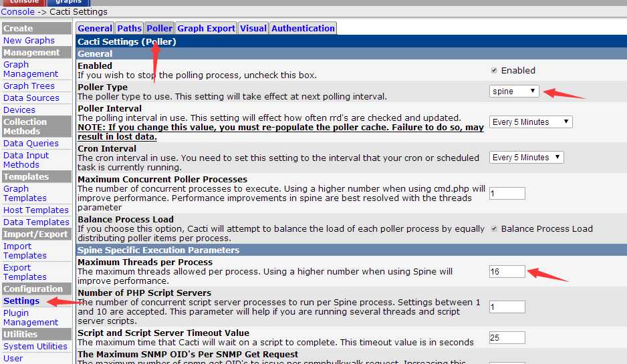This screenshot has height=364, width=627.
Task: Click the Cacti Settings (Poller) header text
Action: click(x=127, y=41)
